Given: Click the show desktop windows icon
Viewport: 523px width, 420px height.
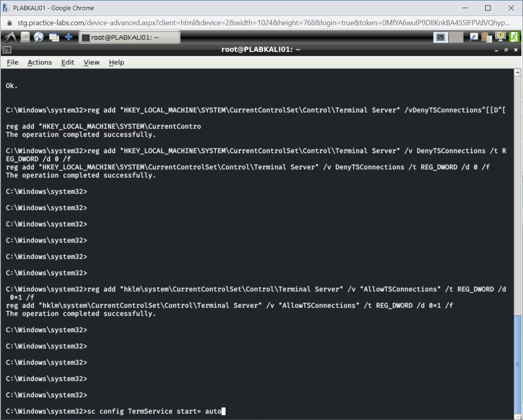Looking at the screenshot, I should 54,37.
